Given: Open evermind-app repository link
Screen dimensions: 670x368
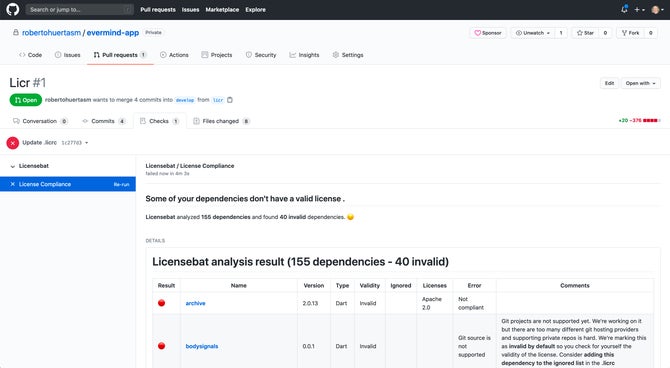Looking at the screenshot, I should [113, 32].
